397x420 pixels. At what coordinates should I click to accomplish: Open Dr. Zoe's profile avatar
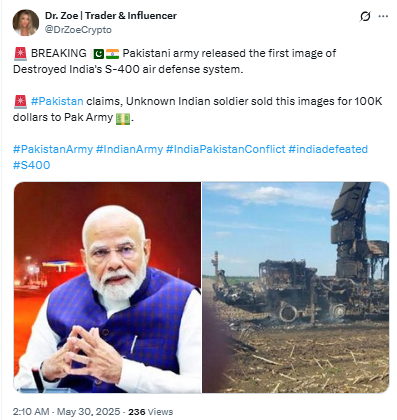click(x=26, y=22)
